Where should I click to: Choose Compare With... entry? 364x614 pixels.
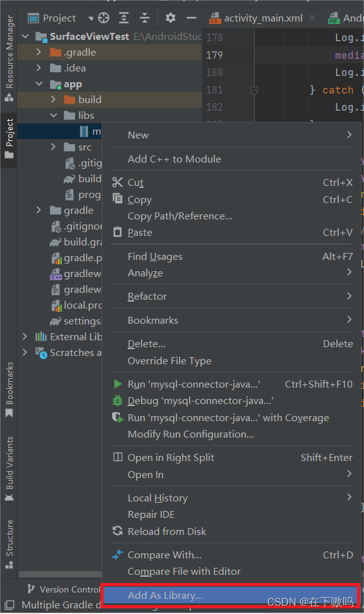232,555
